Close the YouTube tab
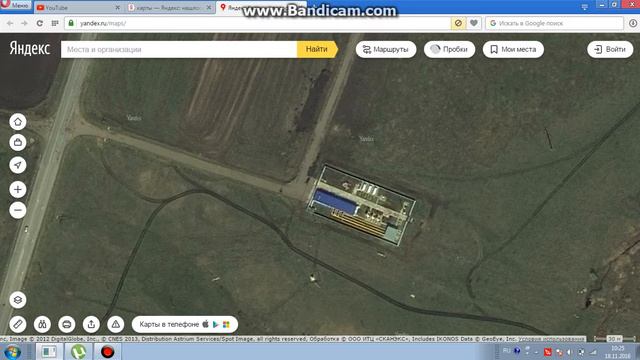This screenshot has height=360, width=640. coord(117,7)
